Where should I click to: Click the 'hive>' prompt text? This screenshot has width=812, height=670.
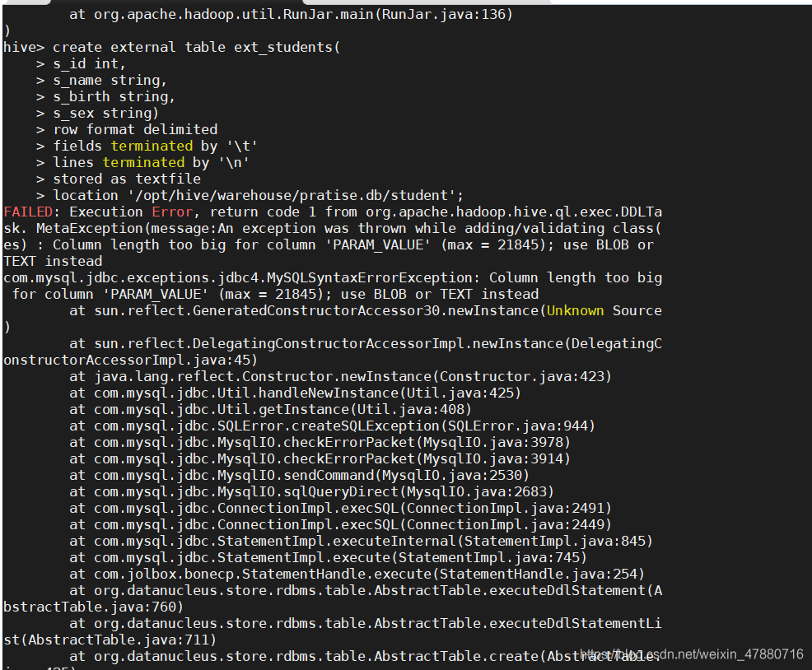(24, 47)
